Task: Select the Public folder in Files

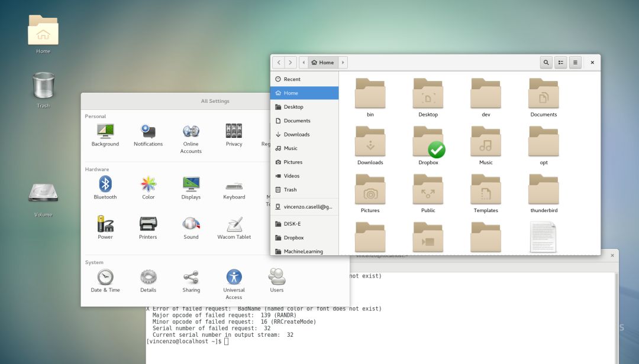Action: (428, 194)
